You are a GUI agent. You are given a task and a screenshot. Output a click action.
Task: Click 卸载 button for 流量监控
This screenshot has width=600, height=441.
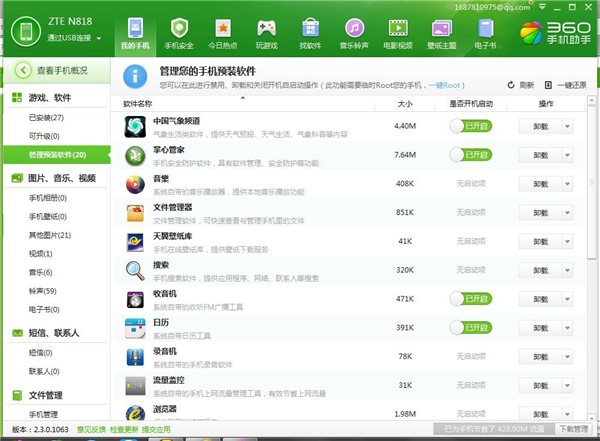point(540,385)
